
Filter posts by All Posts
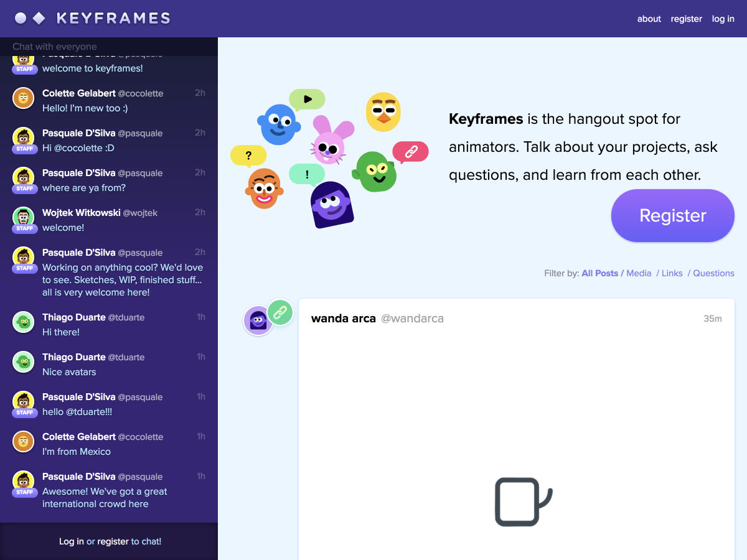(599, 273)
